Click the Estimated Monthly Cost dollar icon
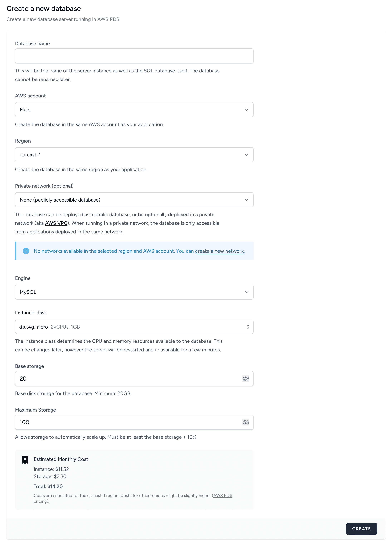 [x=25, y=460]
